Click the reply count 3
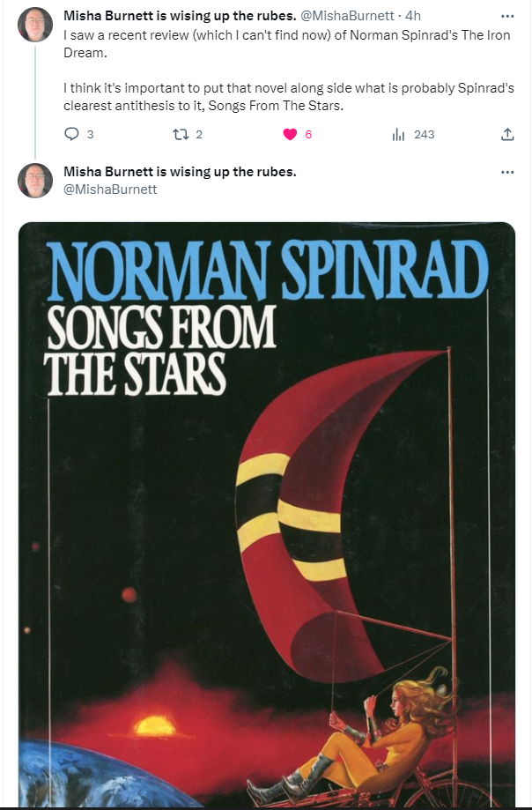The width and height of the screenshot is (532, 810). [91, 134]
